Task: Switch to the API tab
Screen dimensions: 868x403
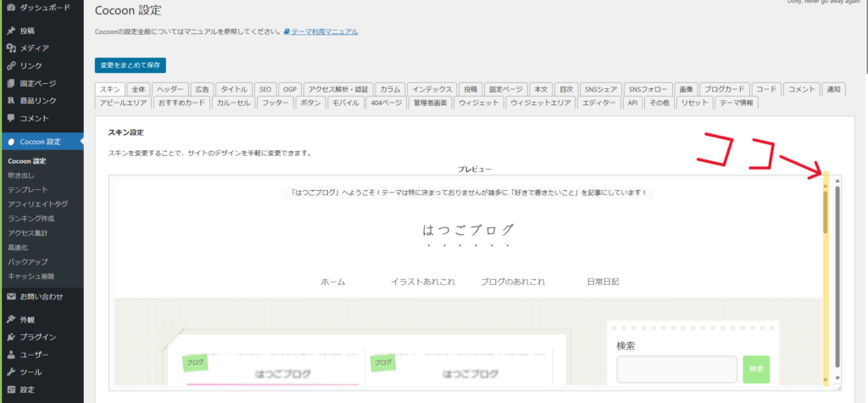Action: (x=632, y=103)
